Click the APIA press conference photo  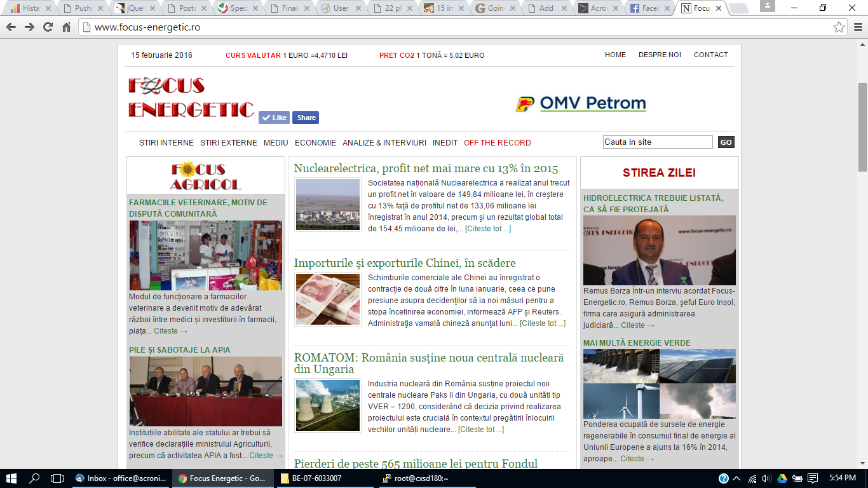tap(205, 391)
